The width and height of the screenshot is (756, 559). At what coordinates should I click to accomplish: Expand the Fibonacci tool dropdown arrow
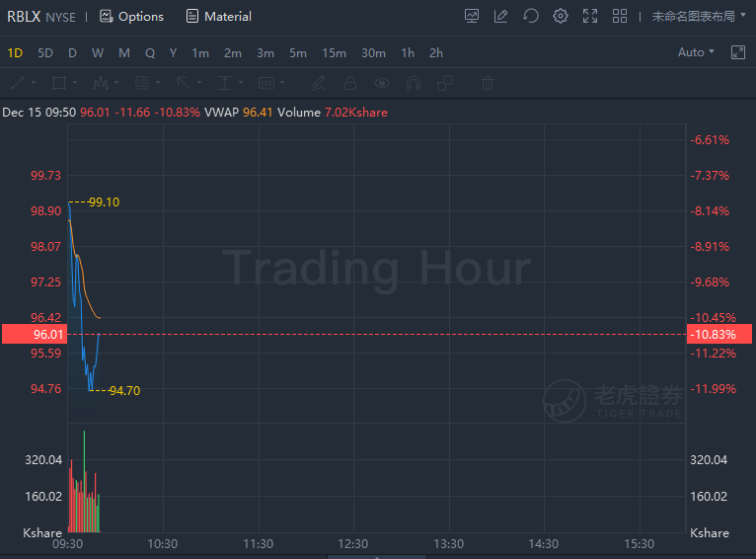(158, 83)
